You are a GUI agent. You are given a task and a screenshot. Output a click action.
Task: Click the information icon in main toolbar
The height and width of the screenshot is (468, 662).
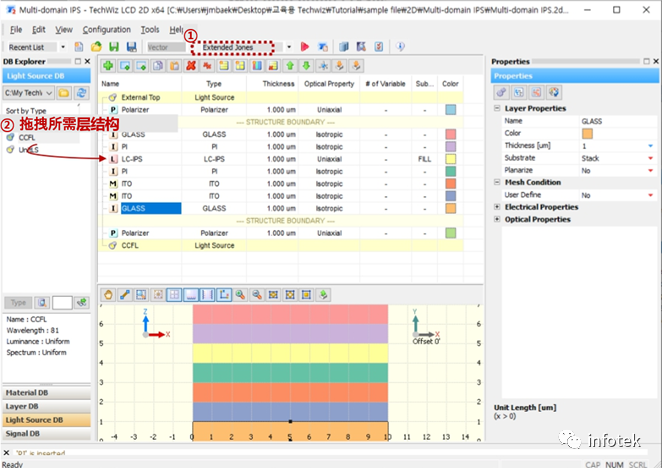tap(400, 47)
